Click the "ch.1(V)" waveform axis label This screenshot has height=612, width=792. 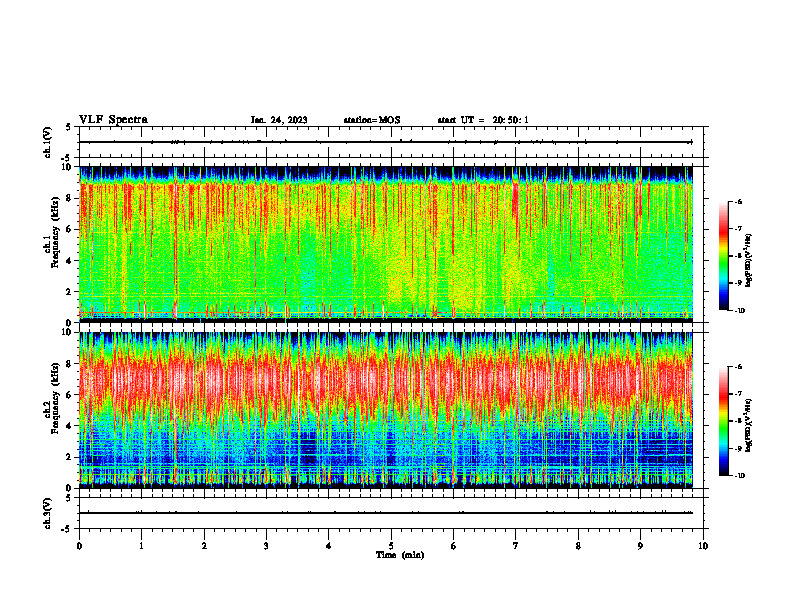coord(48,142)
